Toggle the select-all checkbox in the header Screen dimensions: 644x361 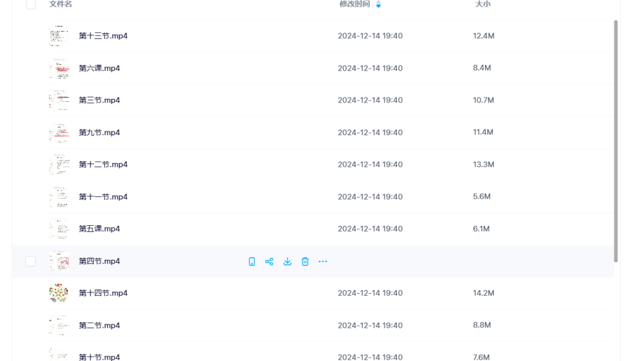tap(31, 4)
